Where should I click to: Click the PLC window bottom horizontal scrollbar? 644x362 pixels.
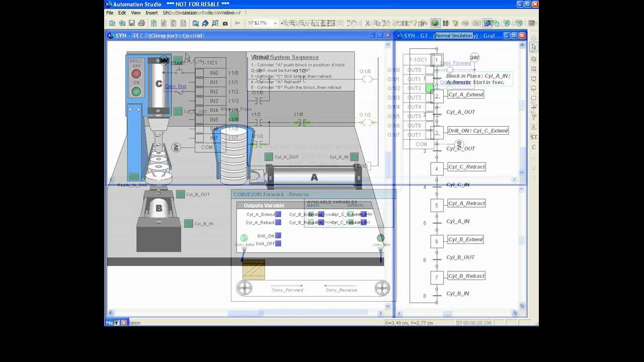click(246, 313)
